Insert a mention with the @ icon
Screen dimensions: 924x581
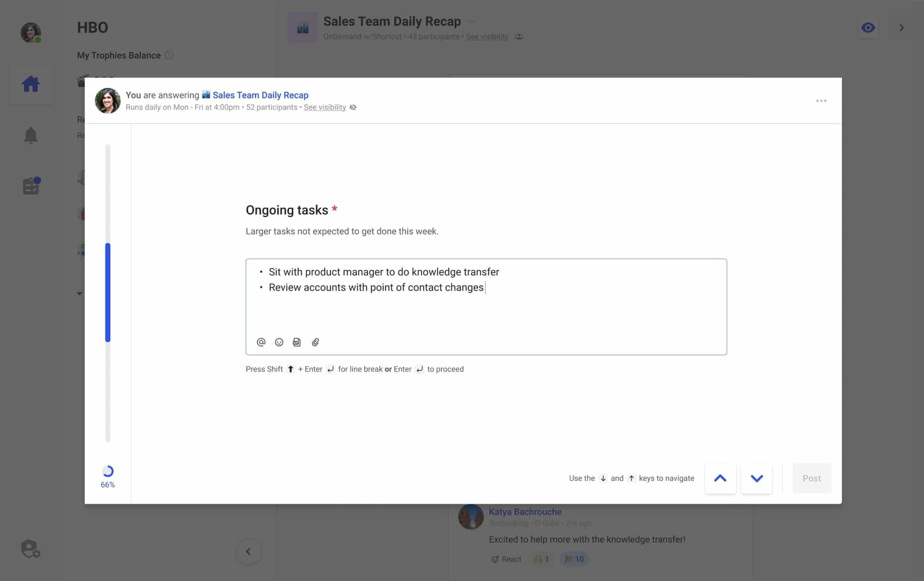[x=261, y=342]
